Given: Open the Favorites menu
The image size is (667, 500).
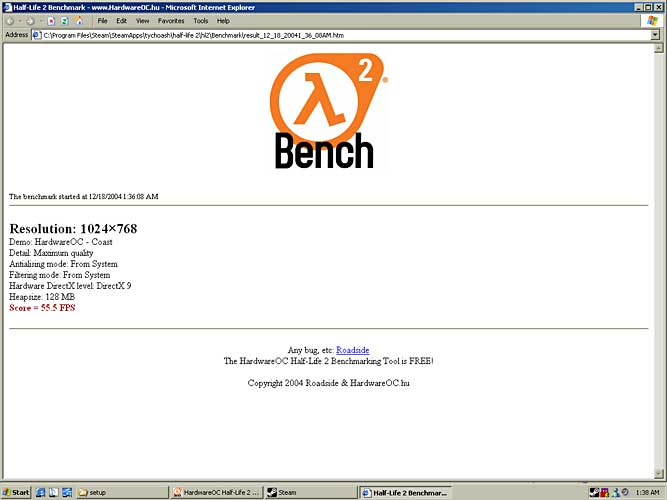Looking at the screenshot, I should point(171,21).
